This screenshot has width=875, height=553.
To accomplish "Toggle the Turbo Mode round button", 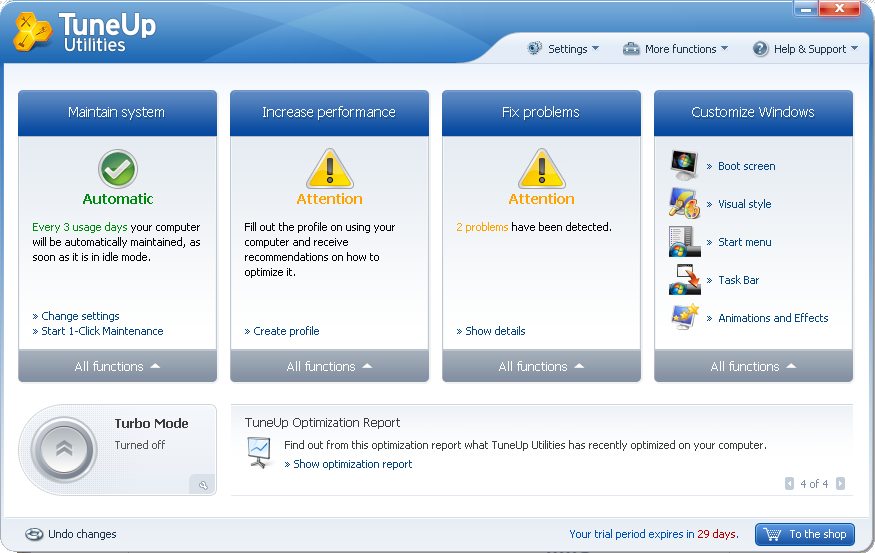I will [64, 449].
